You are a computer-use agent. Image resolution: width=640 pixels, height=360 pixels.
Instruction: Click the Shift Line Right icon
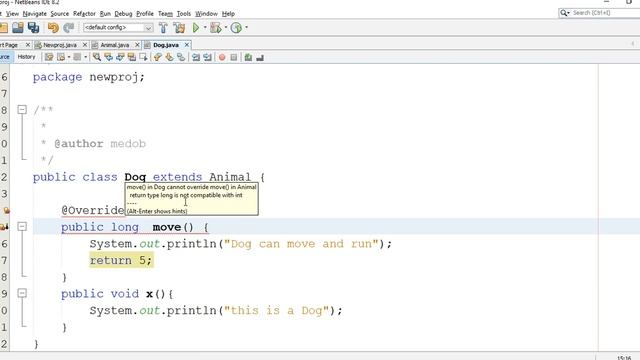207,57
